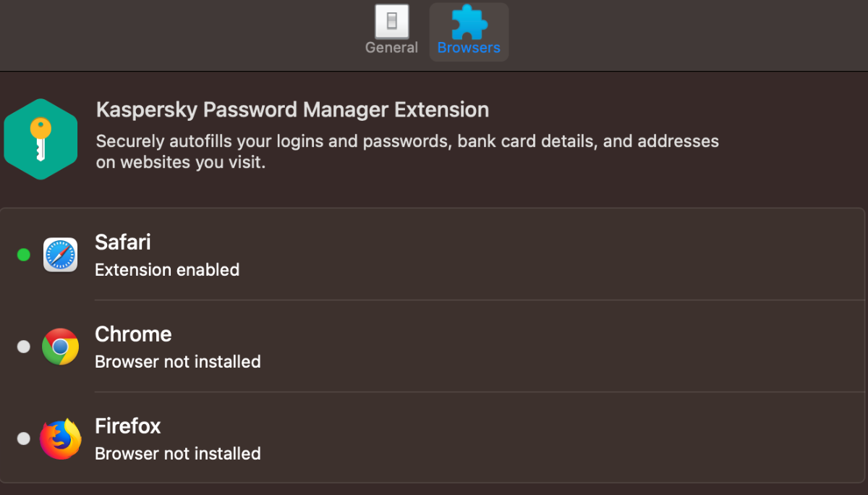
Task: Click the Firefox browser icon
Action: [x=60, y=439]
